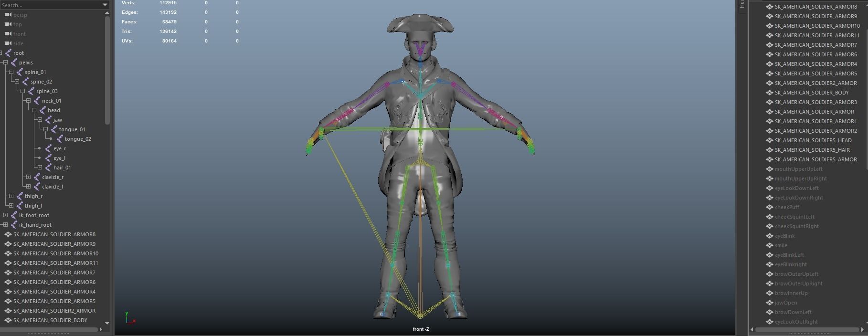Select jawOpen in the right panel

pyautogui.click(x=786, y=303)
